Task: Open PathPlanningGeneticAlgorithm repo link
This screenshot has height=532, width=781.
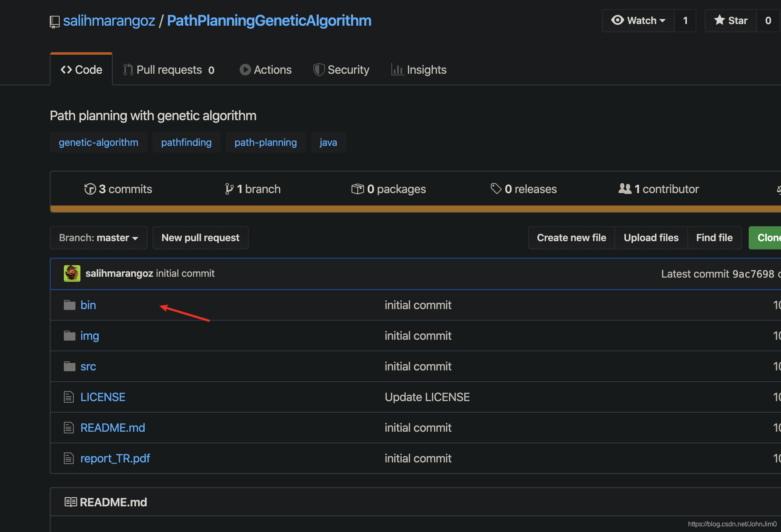Action: [x=269, y=21]
